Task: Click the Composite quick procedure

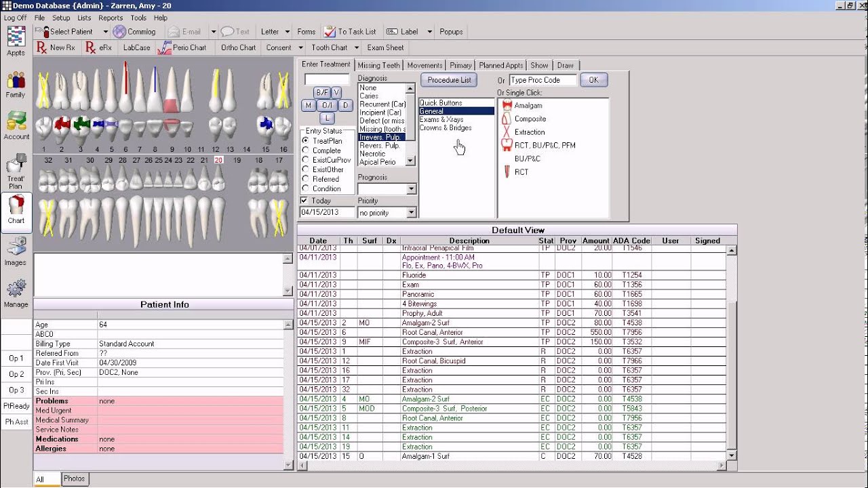Action: 524,119
